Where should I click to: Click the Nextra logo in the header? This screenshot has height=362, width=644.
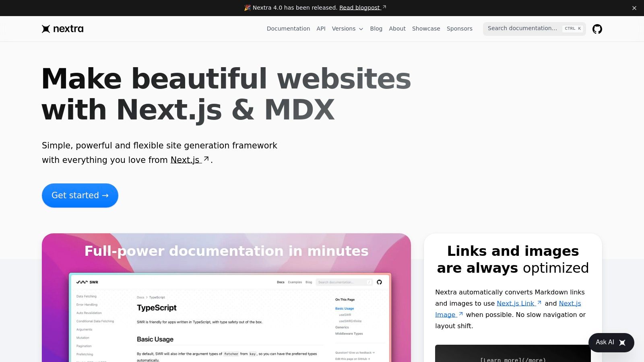(x=62, y=29)
